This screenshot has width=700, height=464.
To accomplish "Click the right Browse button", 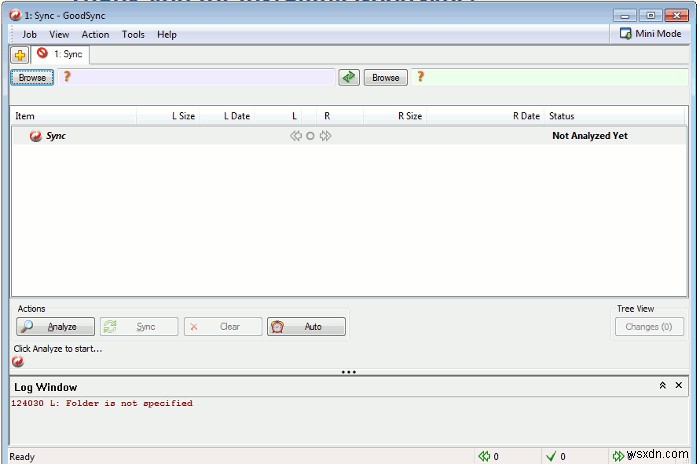I will (x=386, y=77).
